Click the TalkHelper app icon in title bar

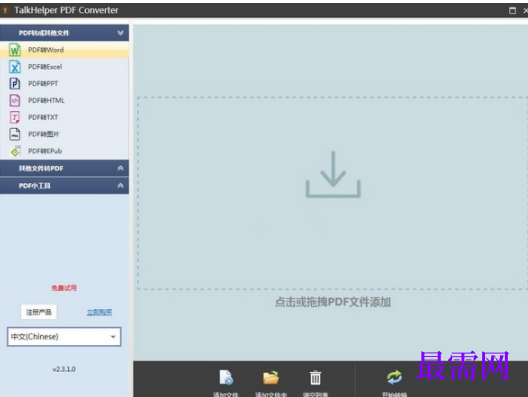[x=5, y=10]
